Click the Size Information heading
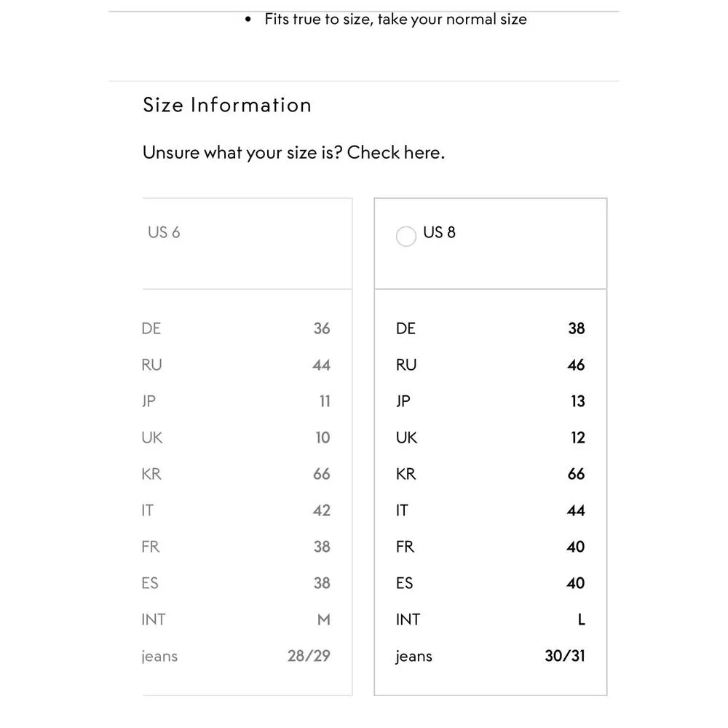 tap(227, 105)
